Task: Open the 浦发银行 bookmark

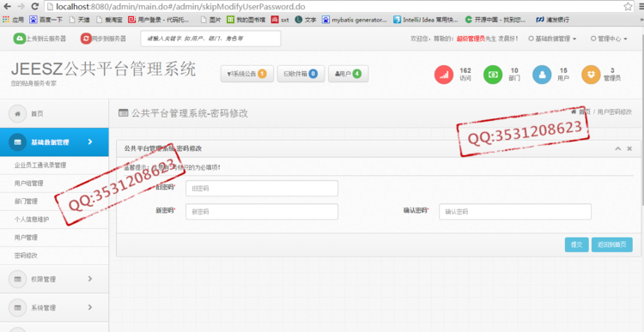Action: coord(553,19)
